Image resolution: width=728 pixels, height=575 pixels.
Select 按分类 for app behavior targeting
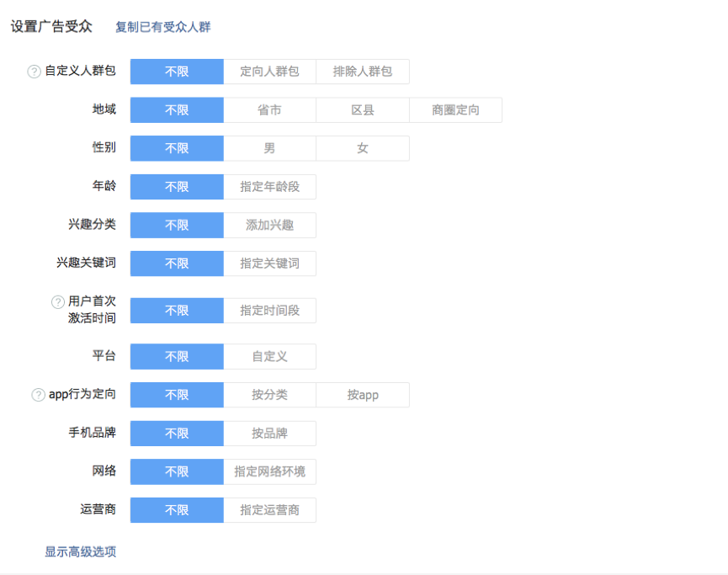(x=269, y=395)
